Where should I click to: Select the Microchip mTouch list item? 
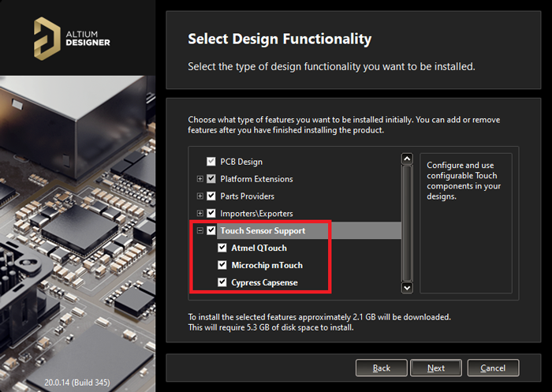point(267,266)
